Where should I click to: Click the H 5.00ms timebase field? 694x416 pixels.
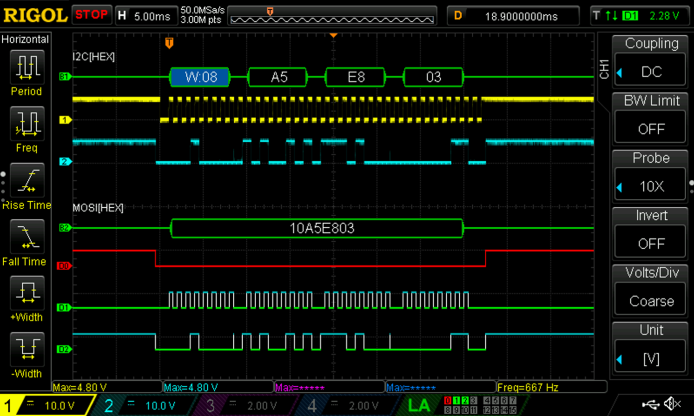(x=147, y=16)
